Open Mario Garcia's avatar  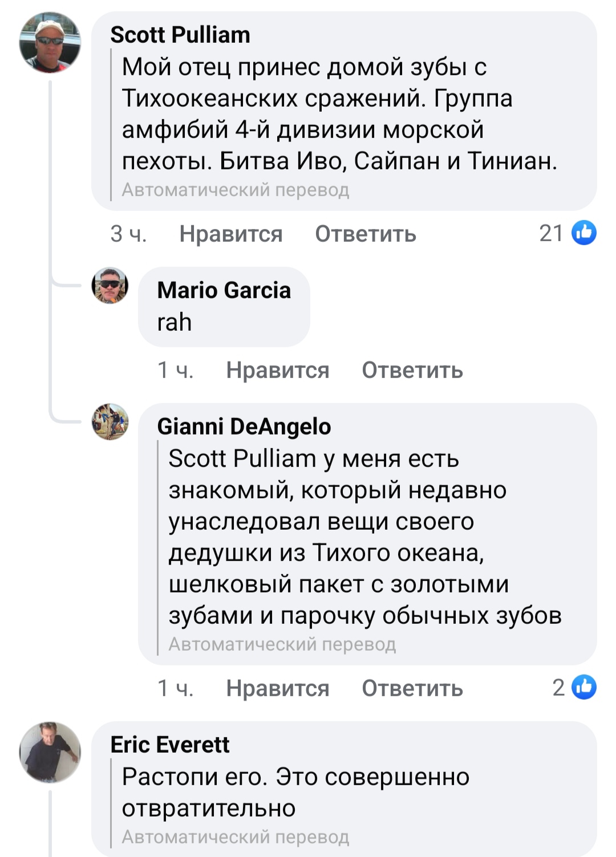pos(110,285)
